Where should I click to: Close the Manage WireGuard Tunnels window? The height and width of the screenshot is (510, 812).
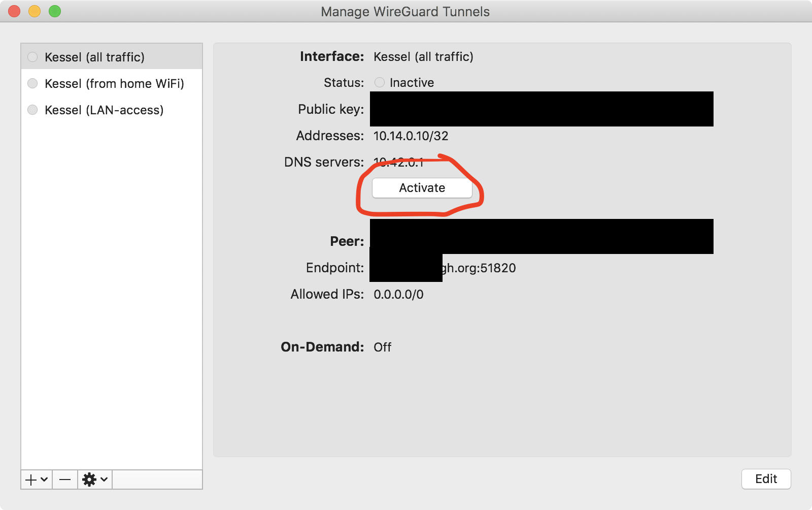point(14,11)
